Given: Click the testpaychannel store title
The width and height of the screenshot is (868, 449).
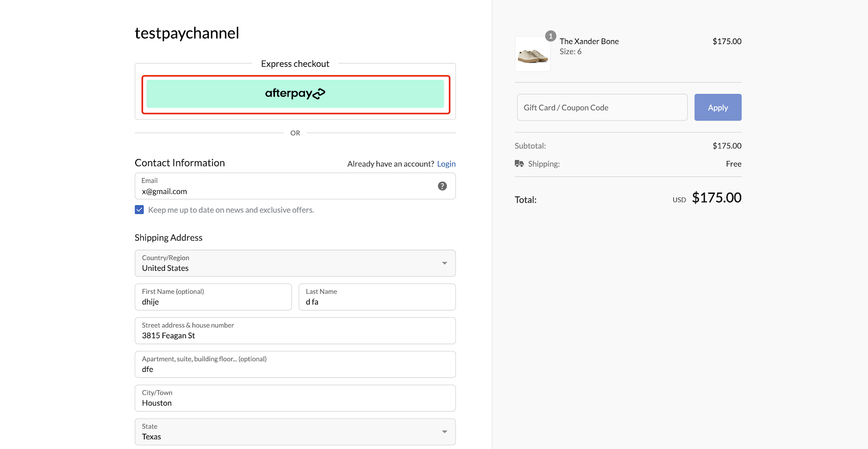Looking at the screenshot, I should [x=187, y=33].
